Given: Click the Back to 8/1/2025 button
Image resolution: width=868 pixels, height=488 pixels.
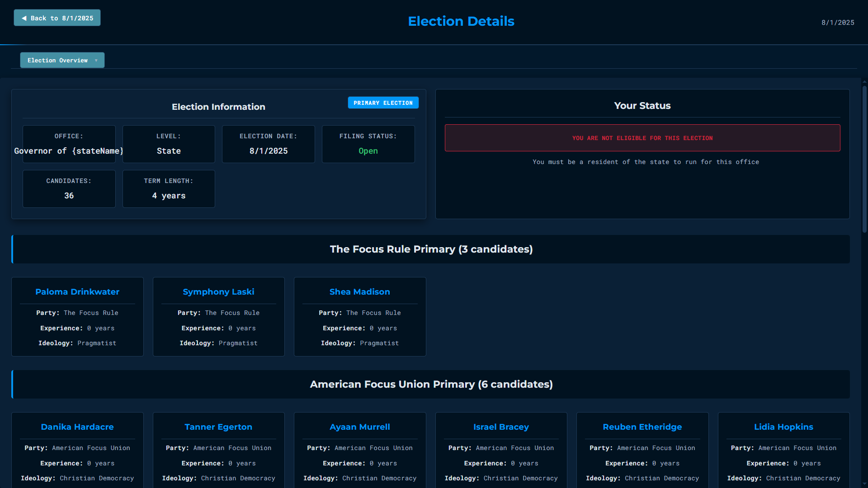Looking at the screenshot, I should 57,18.
